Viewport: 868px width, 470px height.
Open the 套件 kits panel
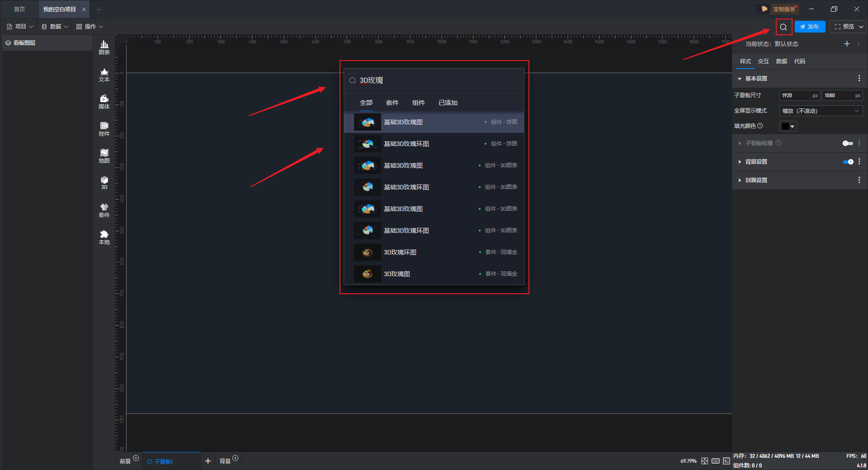click(x=104, y=210)
